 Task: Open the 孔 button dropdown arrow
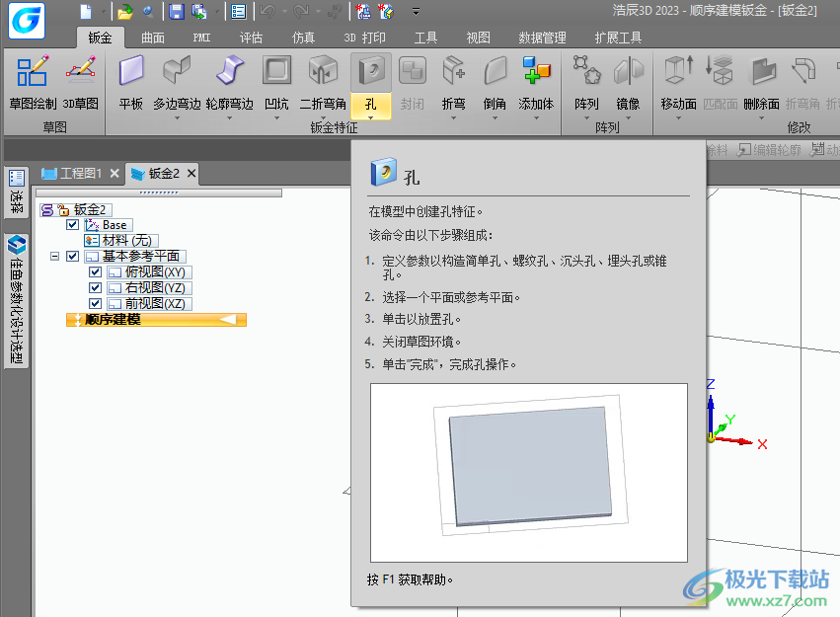tap(371, 117)
